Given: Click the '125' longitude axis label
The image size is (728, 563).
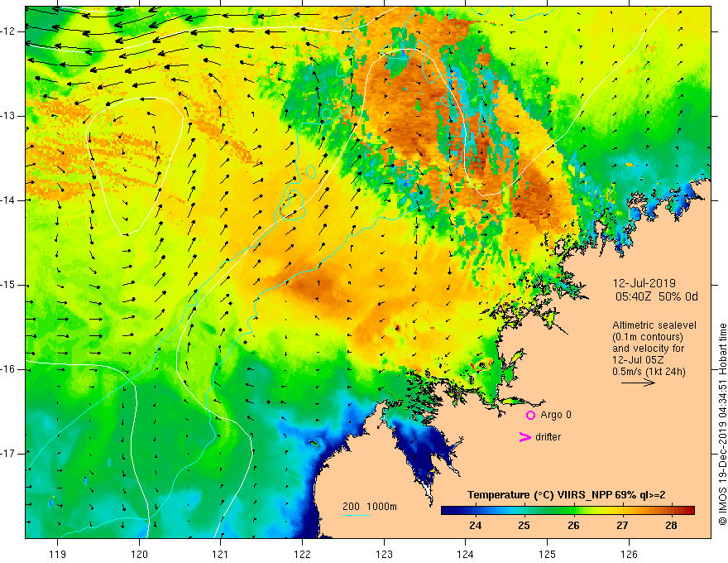Looking at the screenshot, I should click(548, 555).
